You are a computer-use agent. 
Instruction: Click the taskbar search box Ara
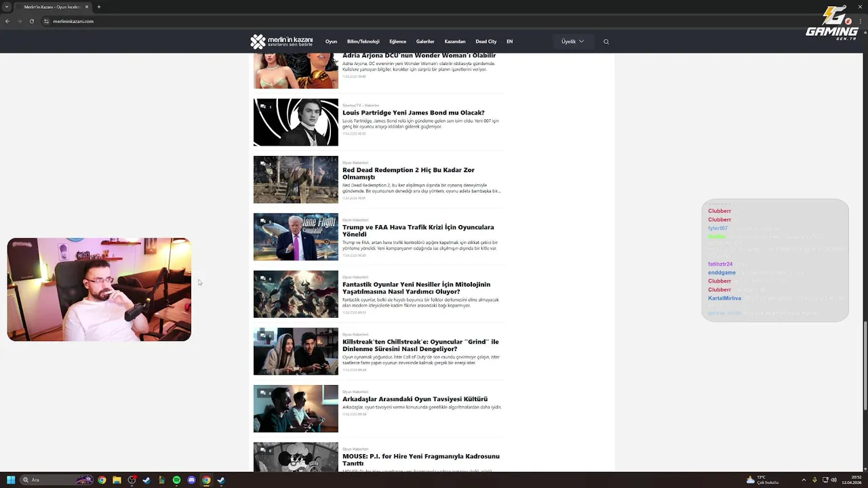pyautogui.click(x=57, y=480)
